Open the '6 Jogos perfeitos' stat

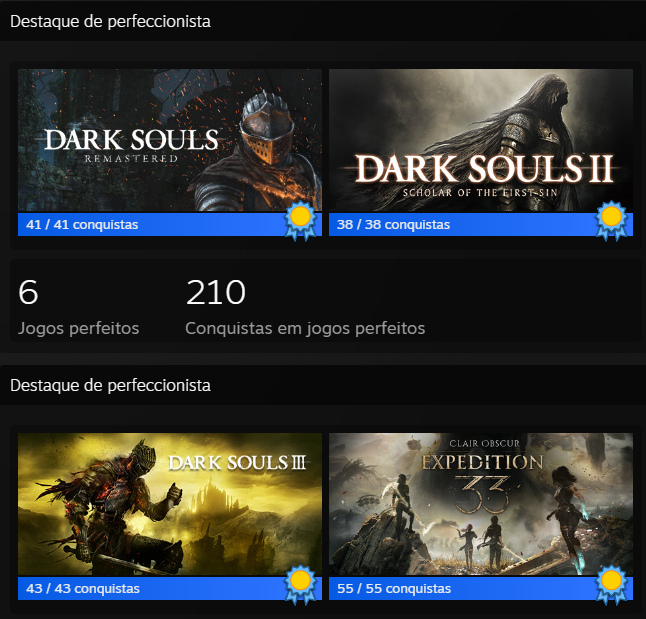[x=78, y=307]
